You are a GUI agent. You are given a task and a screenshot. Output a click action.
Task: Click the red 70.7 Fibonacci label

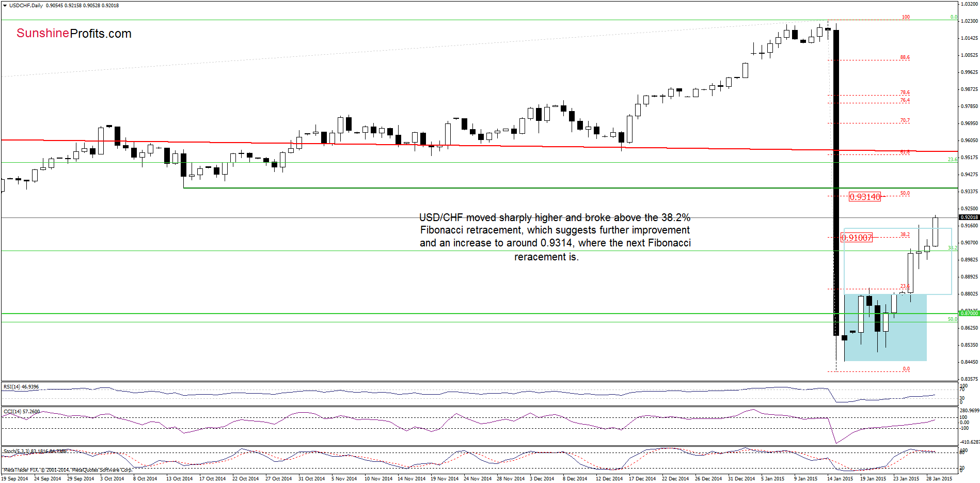point(905,120)
